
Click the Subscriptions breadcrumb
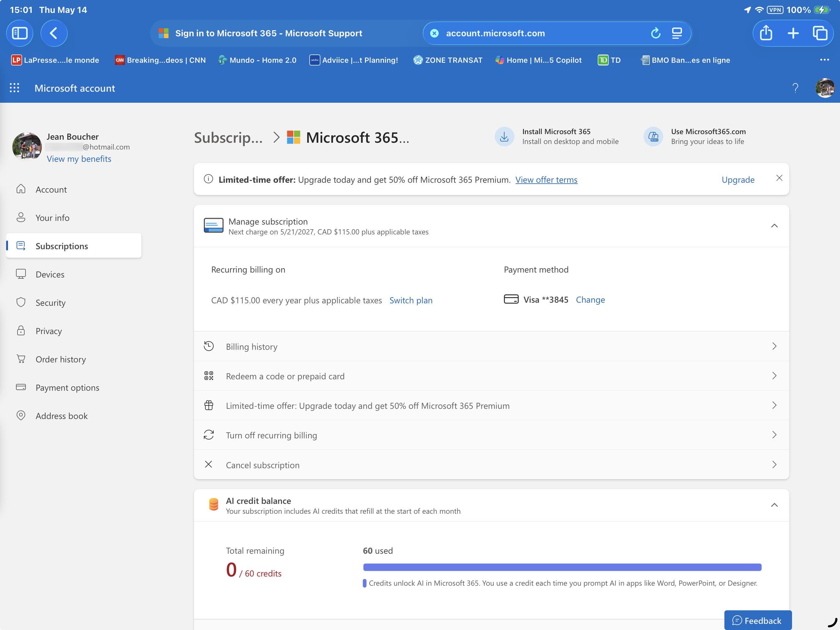(228, 138)
